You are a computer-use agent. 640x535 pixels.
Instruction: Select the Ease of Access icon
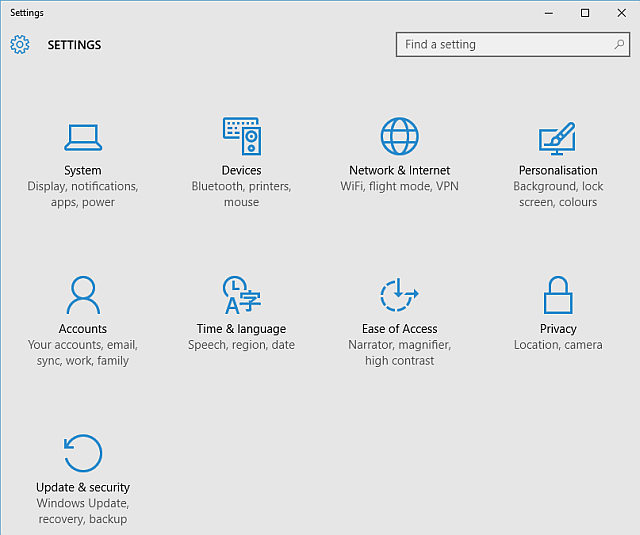coord(399,295)
